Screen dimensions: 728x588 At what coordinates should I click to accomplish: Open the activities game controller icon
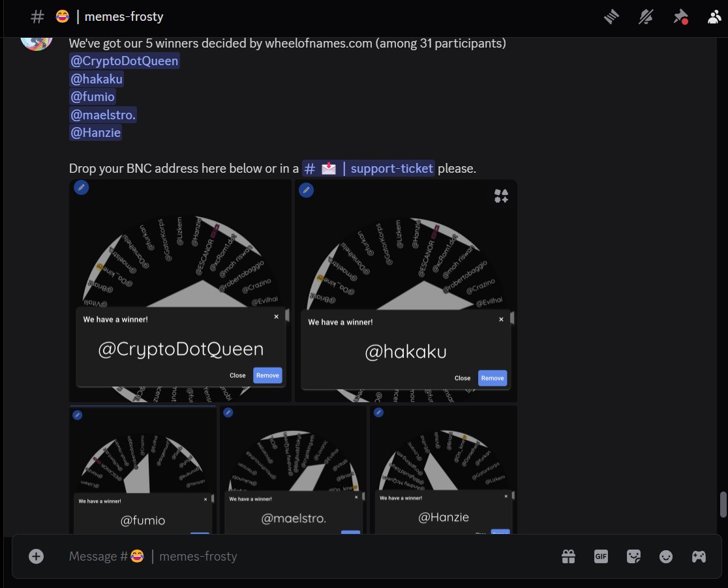click(x=699, y=556)
